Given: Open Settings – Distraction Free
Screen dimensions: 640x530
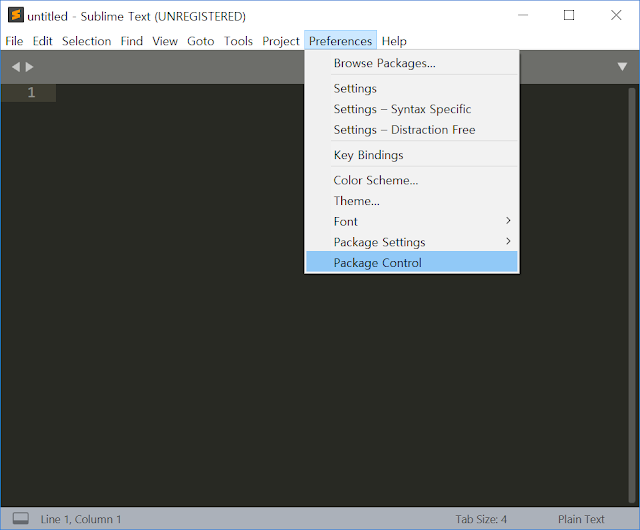Looking at the screenshot, I should [412, 130].
